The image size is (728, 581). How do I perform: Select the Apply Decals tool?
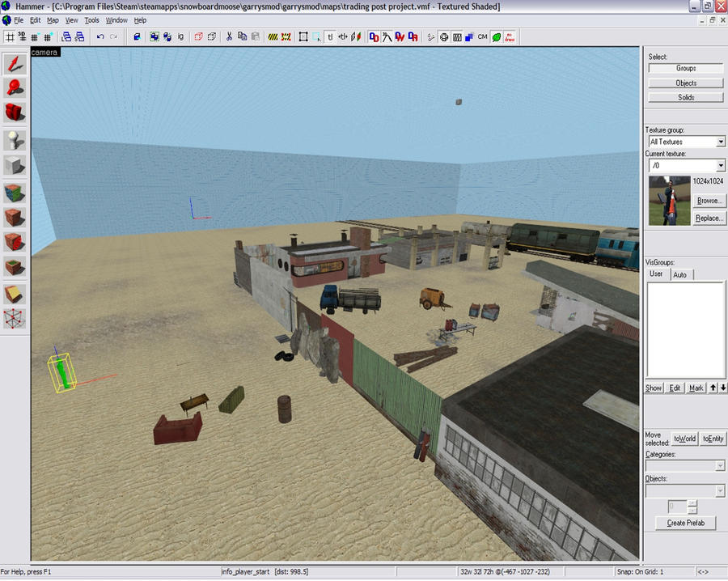pos(15,241)
